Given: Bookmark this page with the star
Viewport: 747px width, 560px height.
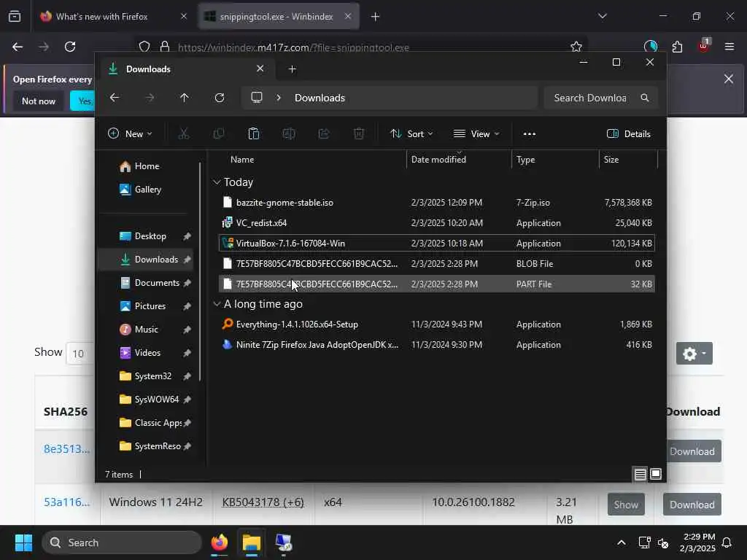Looking at the screenshot, I should coord(576,47).
